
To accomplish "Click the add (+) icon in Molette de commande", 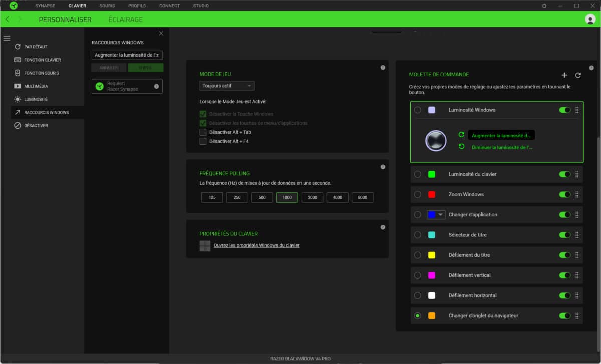I will tap(564, 75).
